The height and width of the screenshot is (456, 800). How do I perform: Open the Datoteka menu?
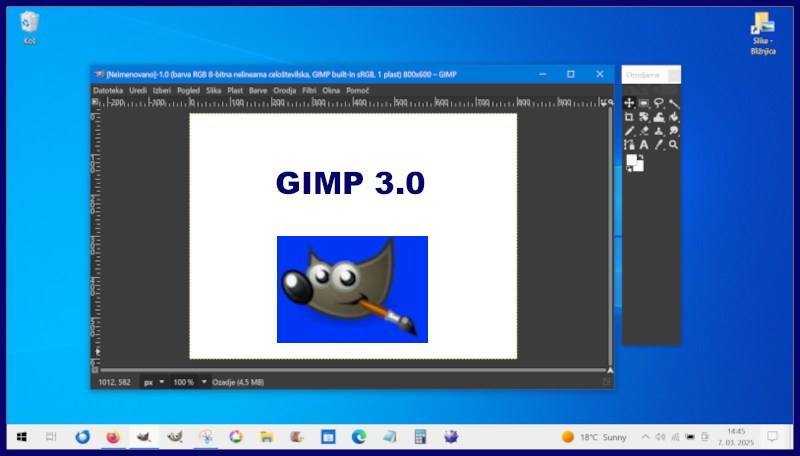[x=108, y=90]
